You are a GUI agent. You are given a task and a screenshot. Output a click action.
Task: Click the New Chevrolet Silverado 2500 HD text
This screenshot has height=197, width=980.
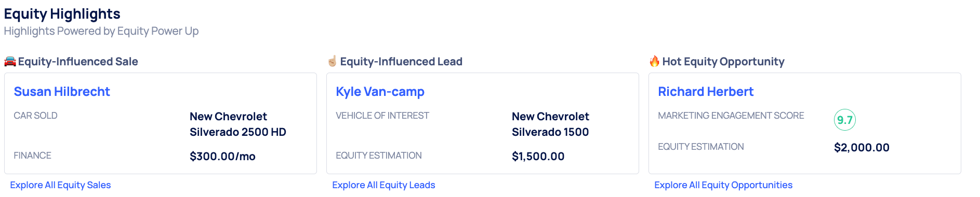(238, 124)
